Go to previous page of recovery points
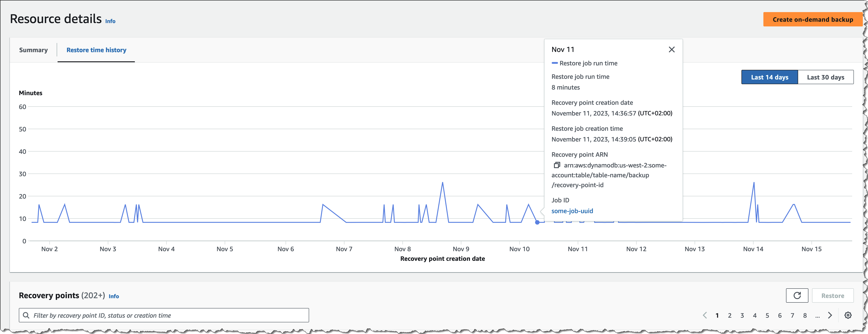868x334 pixels. (x=704, y=315)
